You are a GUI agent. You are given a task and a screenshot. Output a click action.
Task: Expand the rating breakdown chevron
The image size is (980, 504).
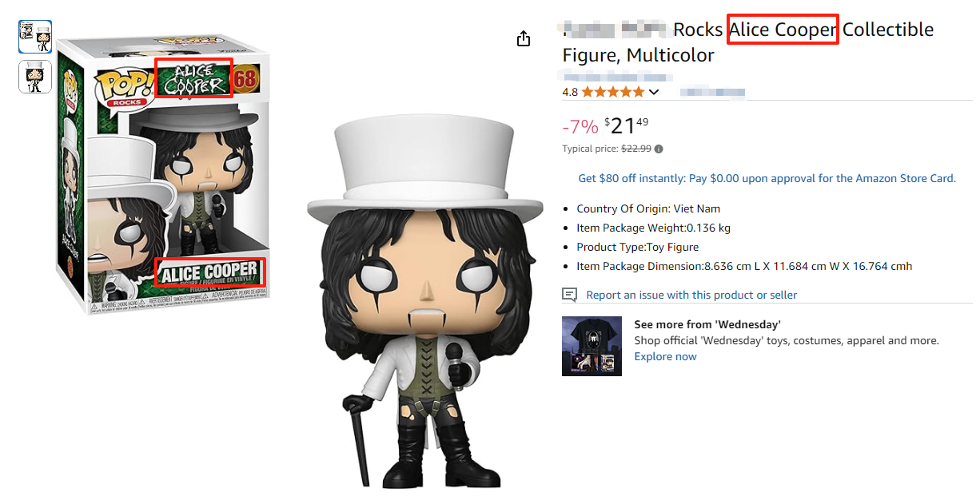click(654, 92)
